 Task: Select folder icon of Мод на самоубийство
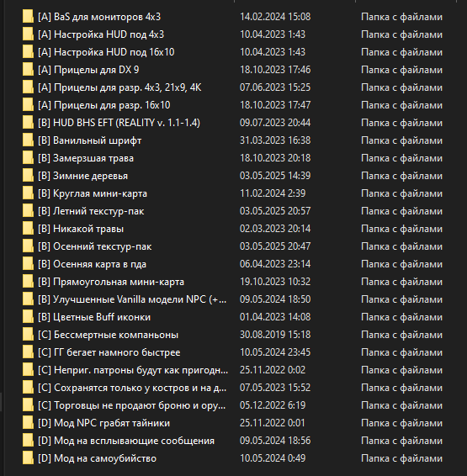pos(28,458)
